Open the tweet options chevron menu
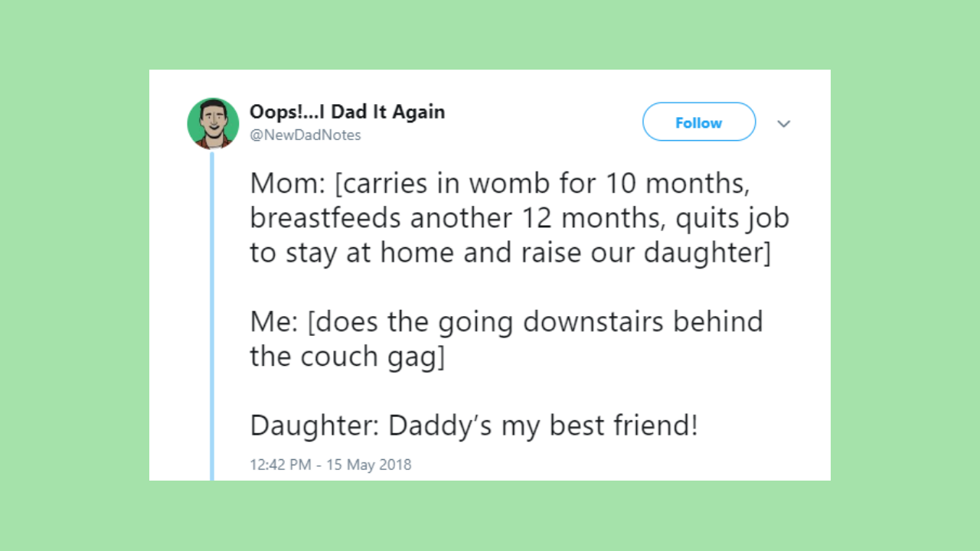 783,123
